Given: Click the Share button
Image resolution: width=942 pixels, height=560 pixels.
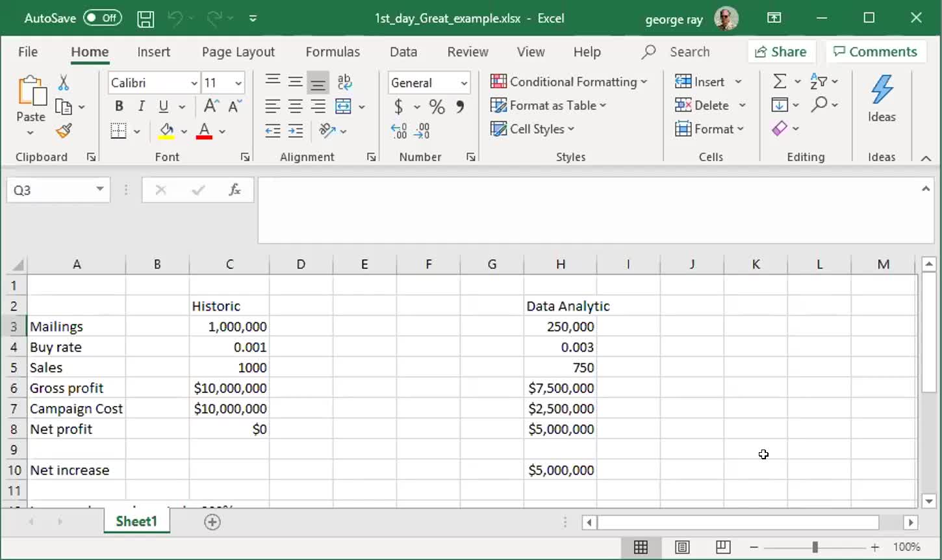Looking at the screenshot, I should pyautogui.click(x=780, y=52).
